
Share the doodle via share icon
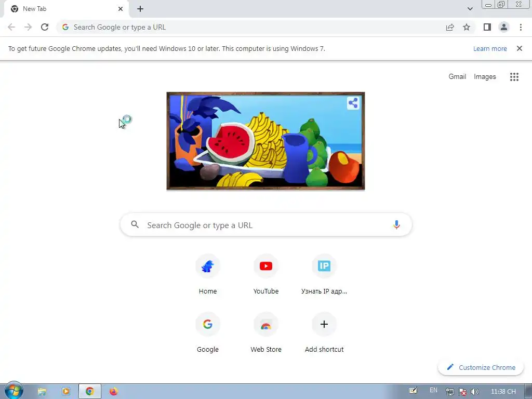point(353,103)
